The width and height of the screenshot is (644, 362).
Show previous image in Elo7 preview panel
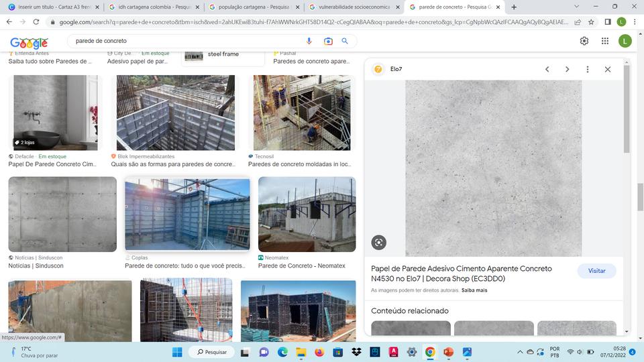pyautogui.click(x=547, y=69)
